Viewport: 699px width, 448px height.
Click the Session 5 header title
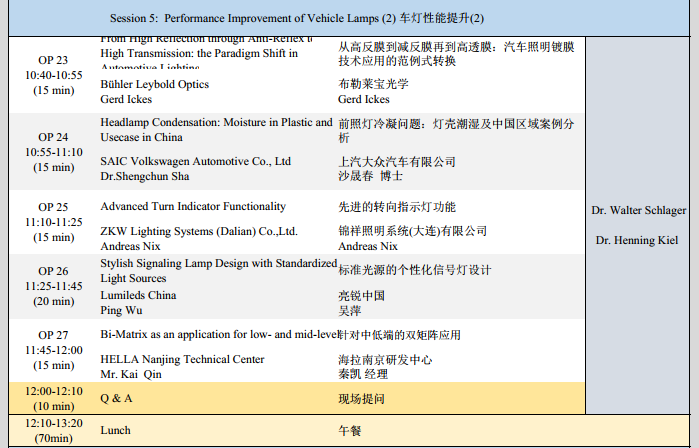(297, 18)
